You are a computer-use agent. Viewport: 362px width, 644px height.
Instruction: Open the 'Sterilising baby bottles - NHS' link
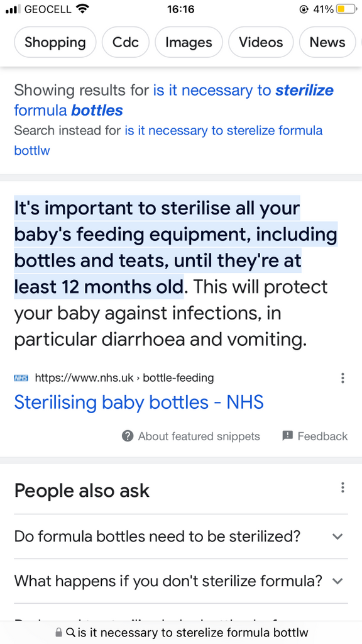click(x=138, y=402)
